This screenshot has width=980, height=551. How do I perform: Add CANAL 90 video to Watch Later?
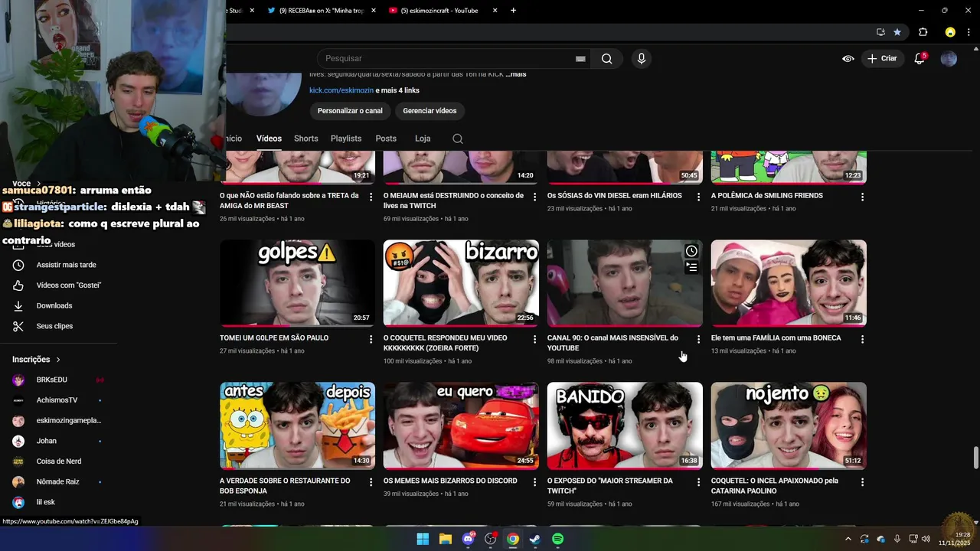pos(691,251)
